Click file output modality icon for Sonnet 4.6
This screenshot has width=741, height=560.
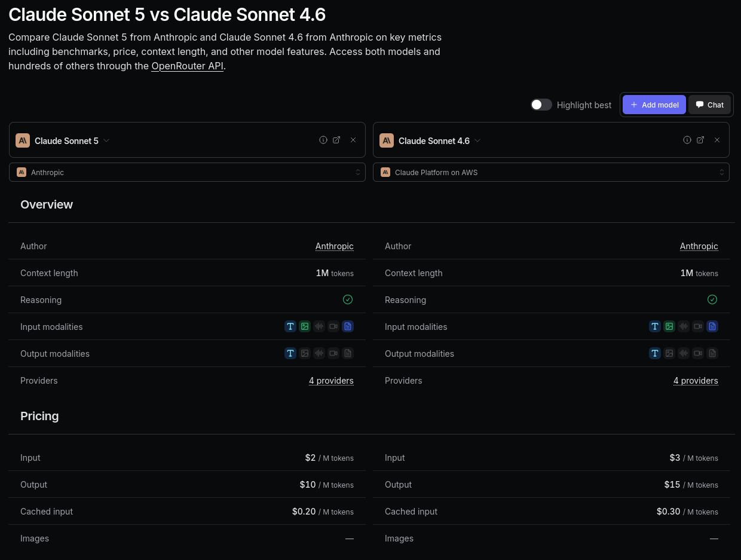pyautogui.click(x=712, y=353)
